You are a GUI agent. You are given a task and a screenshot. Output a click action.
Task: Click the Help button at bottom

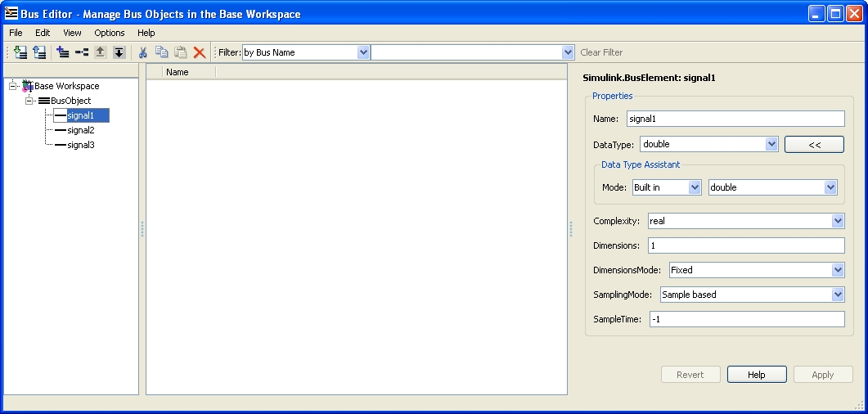pos(757,375)
